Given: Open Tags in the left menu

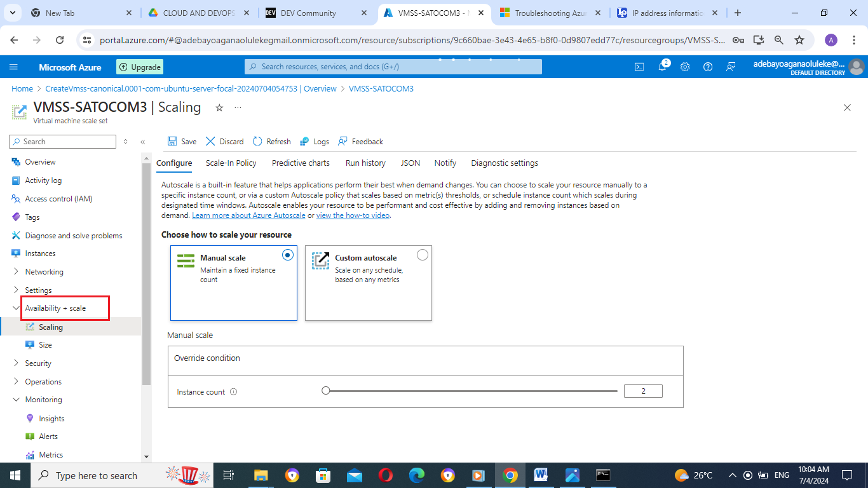Looking at the screenshot, I should point(32,217).
